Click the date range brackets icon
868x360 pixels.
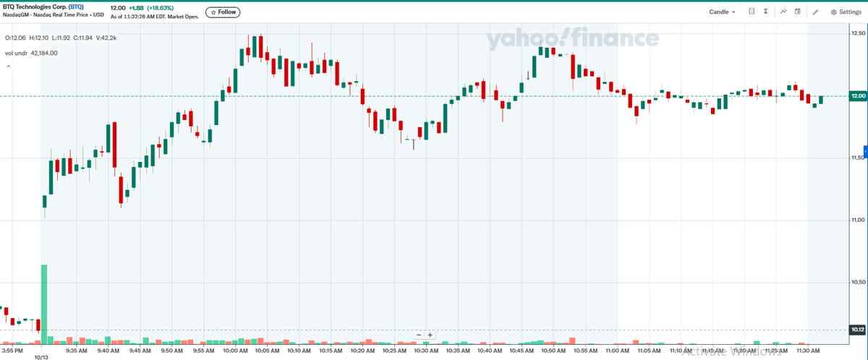(x=752, y=12)
